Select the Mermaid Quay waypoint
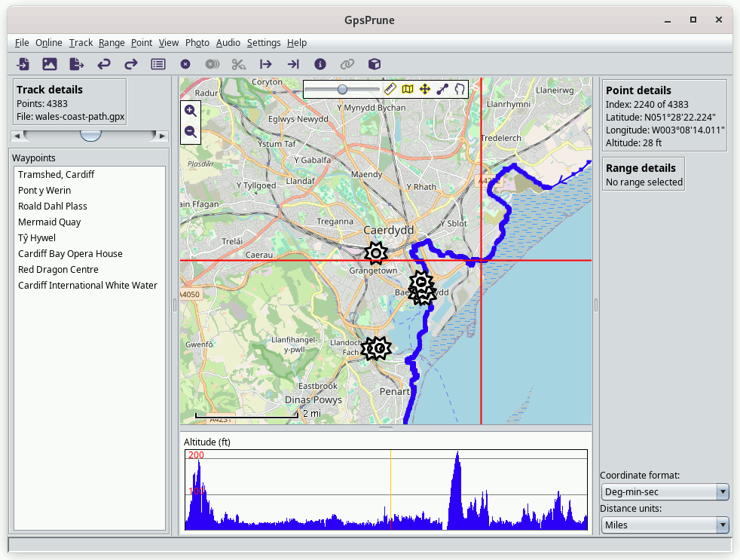The image size is (740, 560). click(50, 222)
